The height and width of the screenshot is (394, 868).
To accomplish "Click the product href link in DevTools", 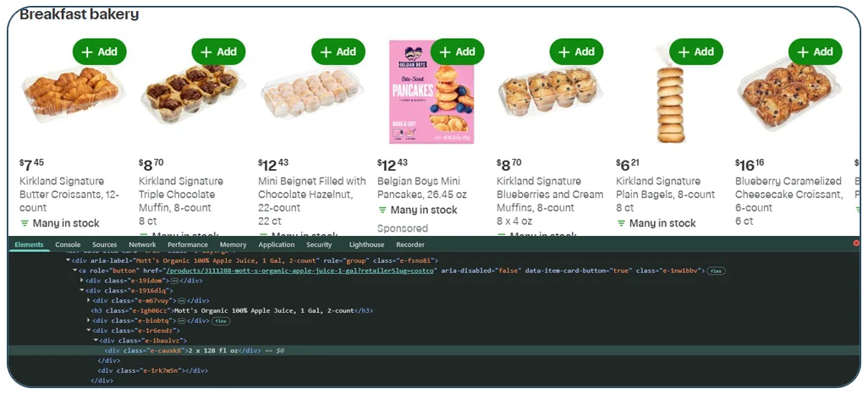I will (302, 271).
